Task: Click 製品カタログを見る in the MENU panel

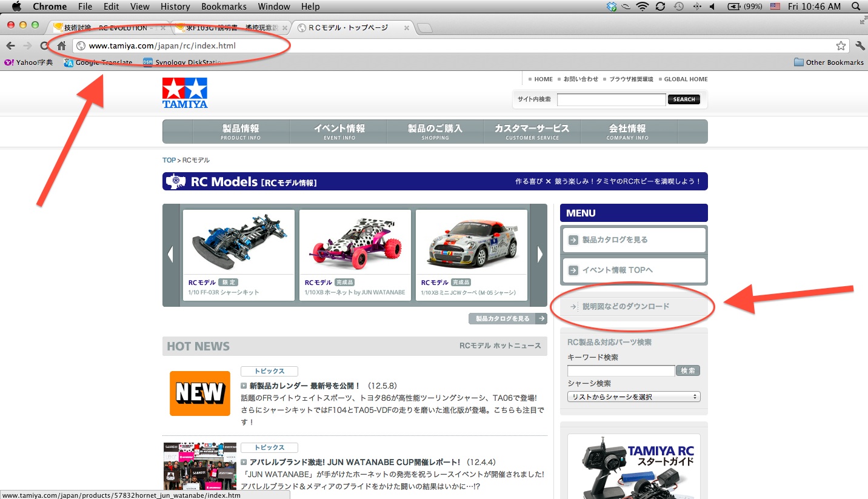Action: coord(634,240)
